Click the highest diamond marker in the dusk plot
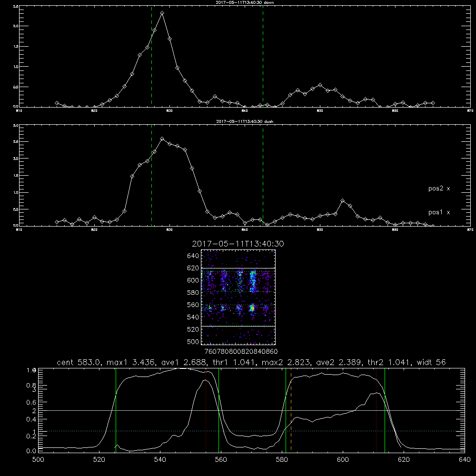 tap(162, 139)
